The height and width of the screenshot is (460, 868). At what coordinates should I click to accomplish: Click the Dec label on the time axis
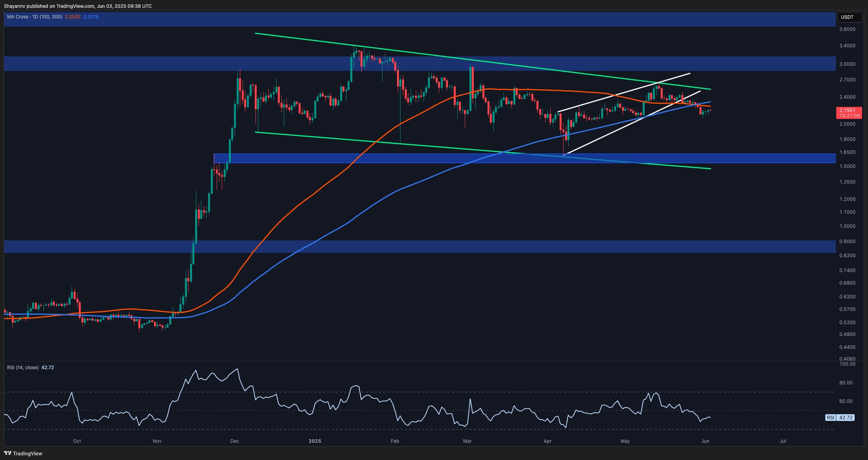click(x=234, y=441)
